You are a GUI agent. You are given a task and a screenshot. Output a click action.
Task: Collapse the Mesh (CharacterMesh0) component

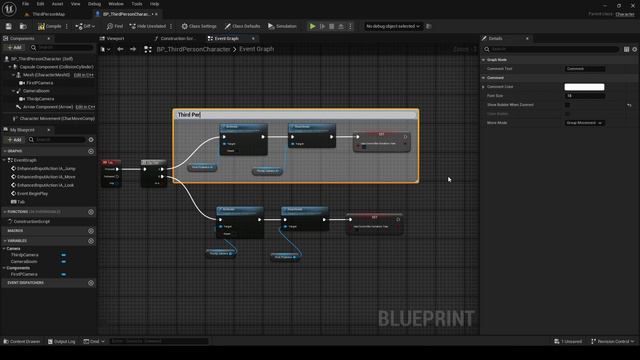pyautogui.click(x=13, y=75)
